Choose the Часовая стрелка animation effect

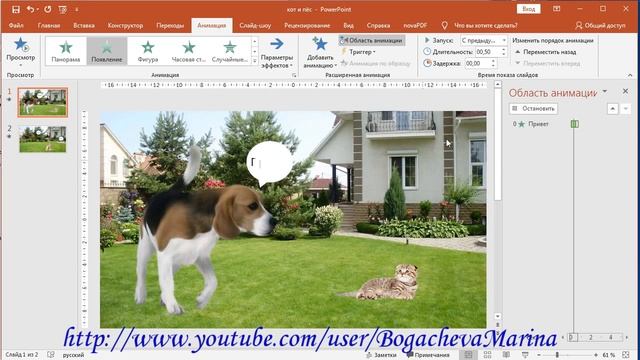point(189,51)
